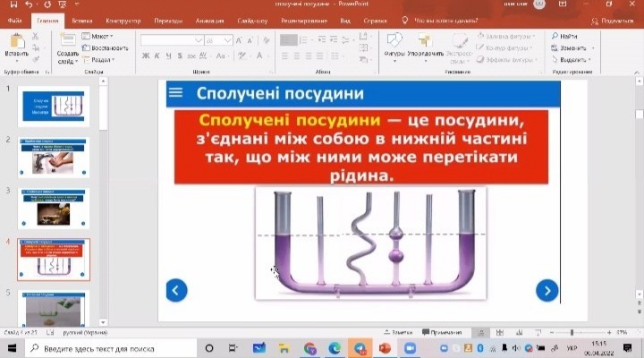Open Microsoft Edge from taskbar
644x358 pixels.
click(x=335, y=348)
